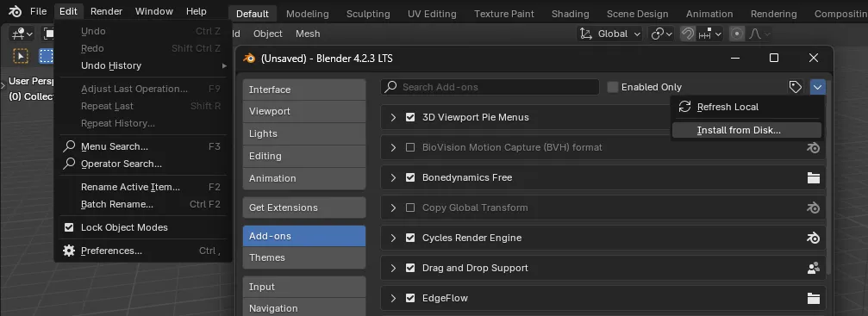Toggle proportional editing icon
Image resolution: width=868 pixels, height=316 pixels.
[x=736, y=34]
